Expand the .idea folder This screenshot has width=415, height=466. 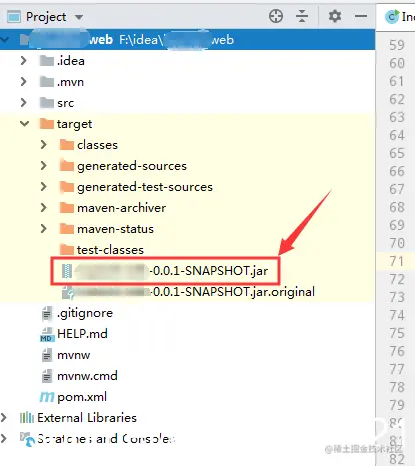click(x=23, y=61)
